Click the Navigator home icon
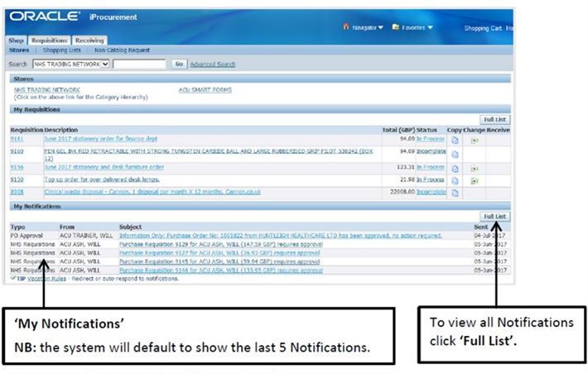This screenshot has height=374, width=588. pyautogui.click(x=345, y=26)
